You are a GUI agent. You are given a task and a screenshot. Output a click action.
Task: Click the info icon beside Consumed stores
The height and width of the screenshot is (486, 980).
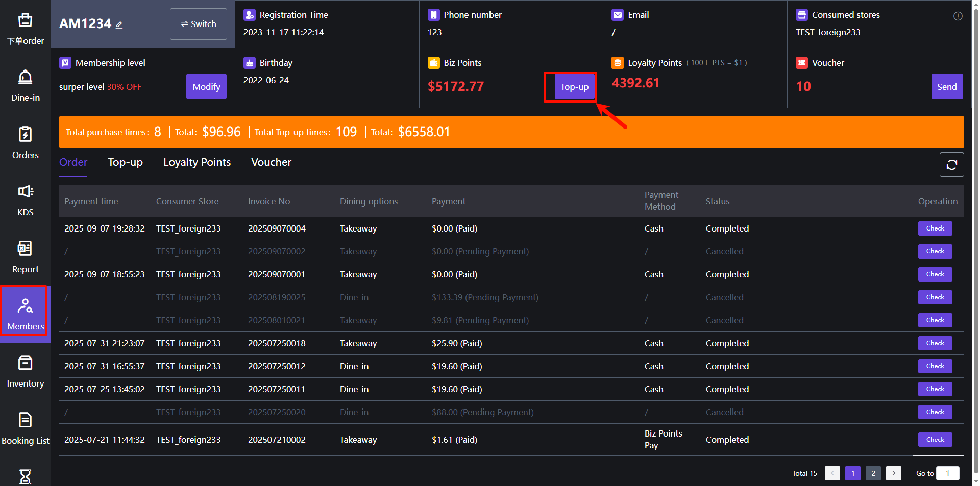click(x=958, y=16)
